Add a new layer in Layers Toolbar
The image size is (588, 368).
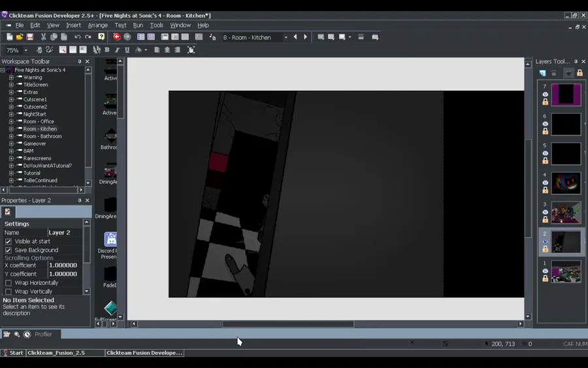542,73
